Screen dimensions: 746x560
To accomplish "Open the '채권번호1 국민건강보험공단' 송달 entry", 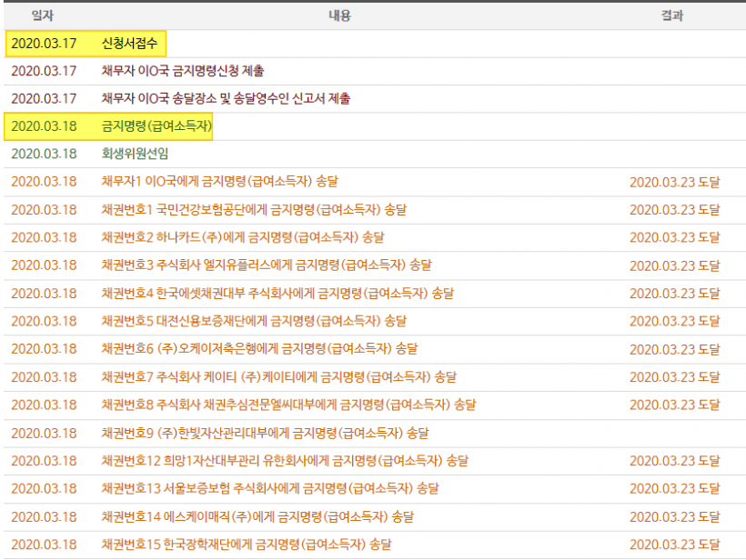I will [254, 210].
